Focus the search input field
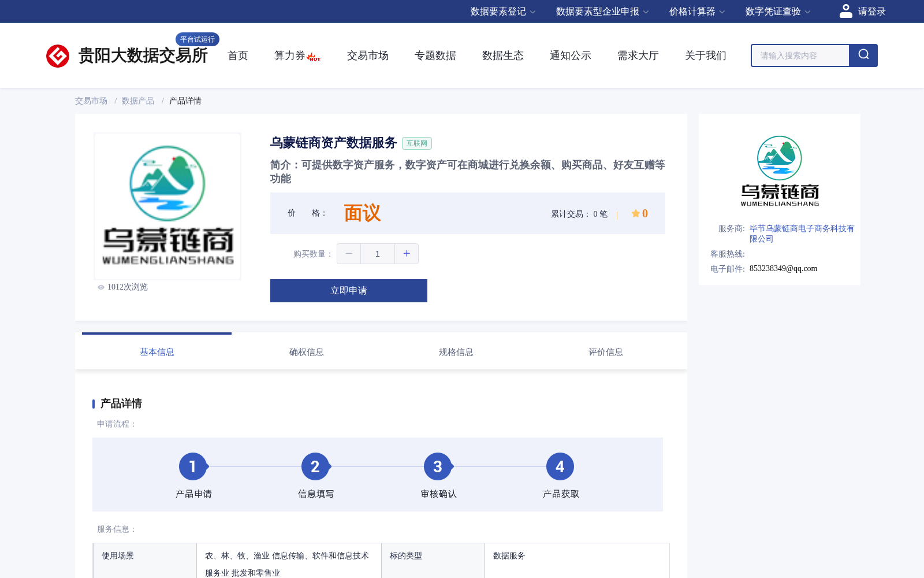This screenshot has width=924, height=578. point(800,55)
